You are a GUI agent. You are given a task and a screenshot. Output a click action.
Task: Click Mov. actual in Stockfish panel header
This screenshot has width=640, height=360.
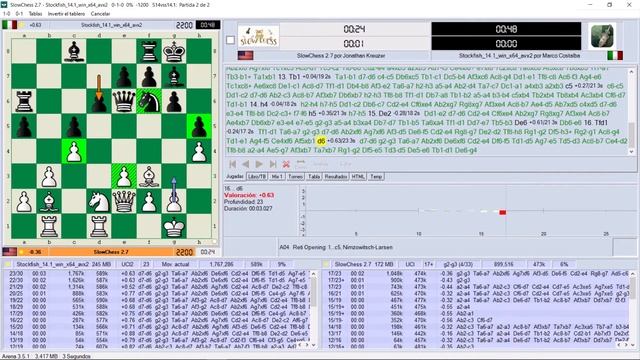[176, 264]
